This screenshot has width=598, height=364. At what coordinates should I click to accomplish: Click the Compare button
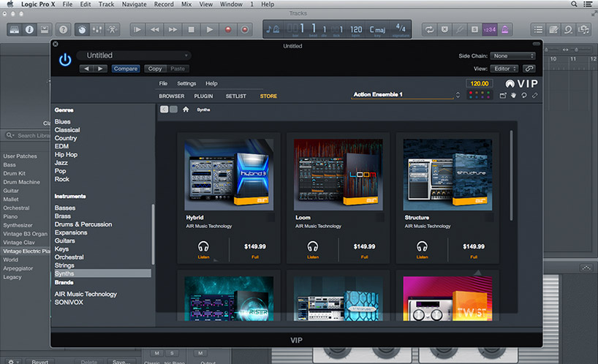click(x=126, y=69)
